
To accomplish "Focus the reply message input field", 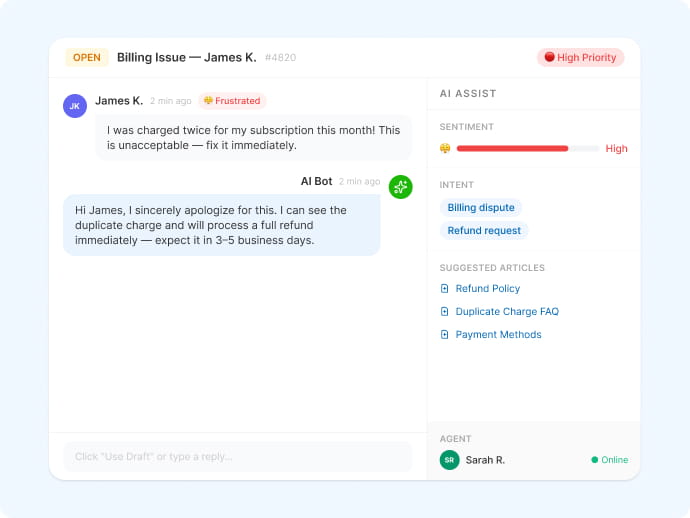I will click(238, 456).
